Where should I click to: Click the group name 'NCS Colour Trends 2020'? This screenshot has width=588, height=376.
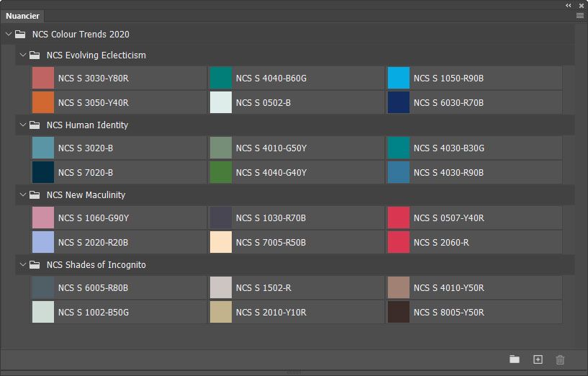coord(81,34)
